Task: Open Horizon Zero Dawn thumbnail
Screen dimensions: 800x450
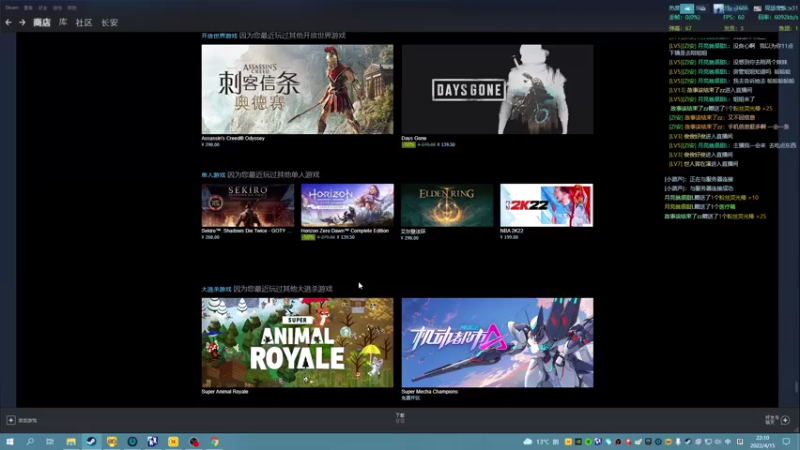Action: (347, 205)
